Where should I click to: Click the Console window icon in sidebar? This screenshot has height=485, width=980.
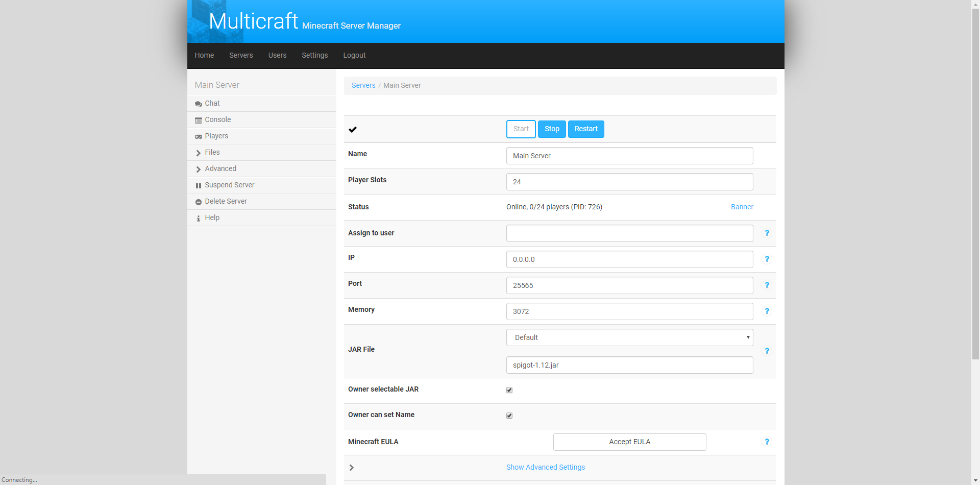point(198,120)
